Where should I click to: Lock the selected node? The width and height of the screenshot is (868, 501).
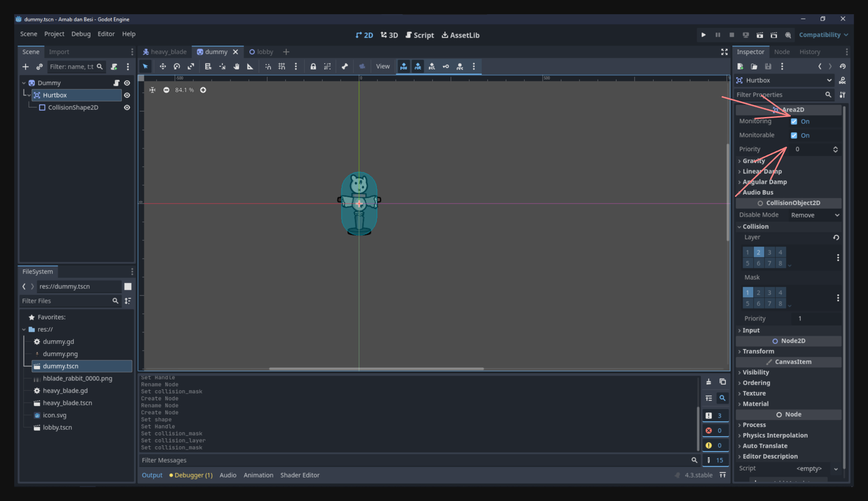(x=313, y=66)
